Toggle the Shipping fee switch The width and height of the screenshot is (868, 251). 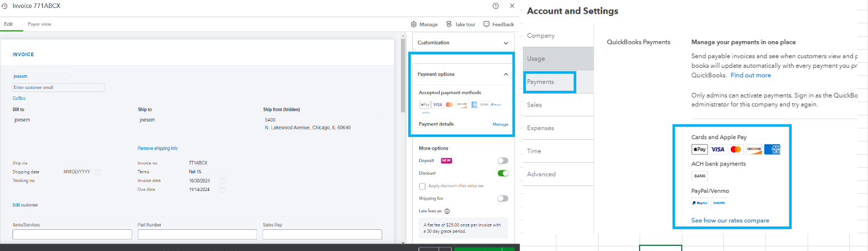[x=503, y=199]
